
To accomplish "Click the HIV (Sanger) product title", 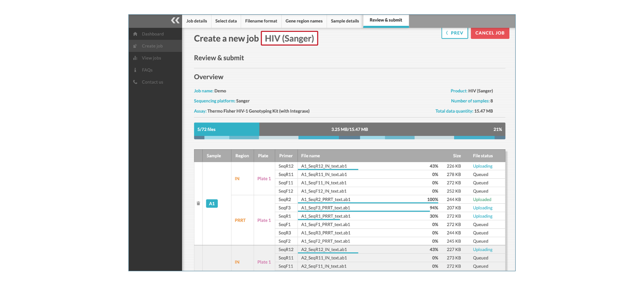I will 289,38.
